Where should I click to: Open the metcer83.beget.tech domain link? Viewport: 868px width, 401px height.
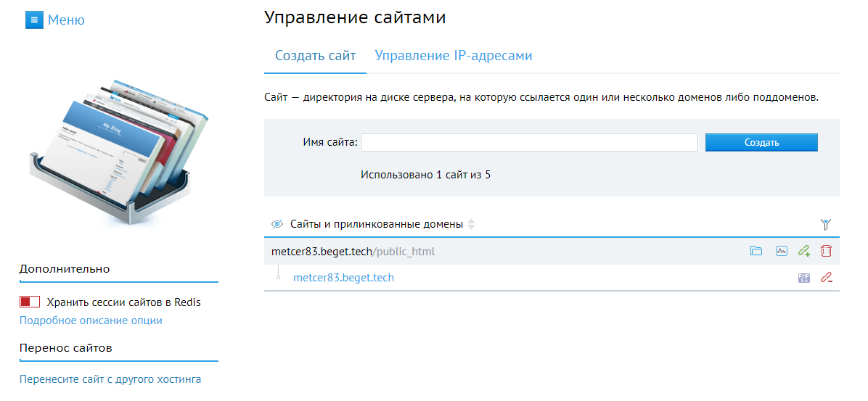[343, 278]
